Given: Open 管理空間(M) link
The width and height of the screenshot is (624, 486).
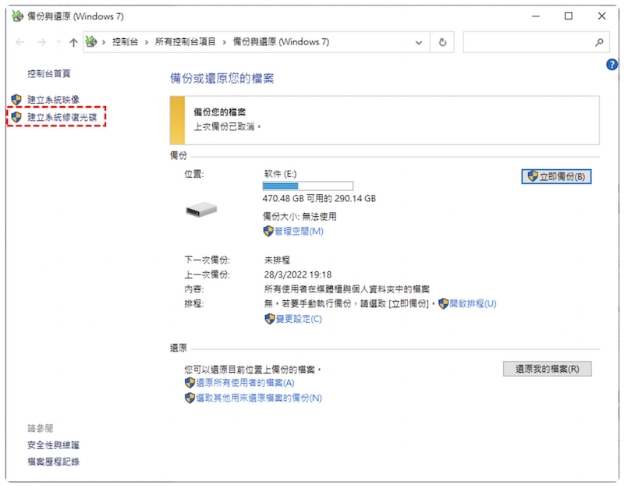Looking at the screenshot, I should pos(299,231).
